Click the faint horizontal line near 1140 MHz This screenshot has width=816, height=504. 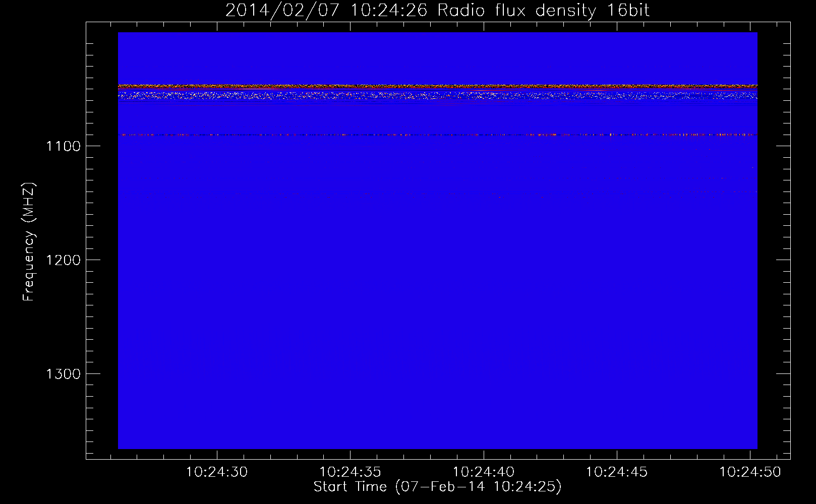(437, 194)
